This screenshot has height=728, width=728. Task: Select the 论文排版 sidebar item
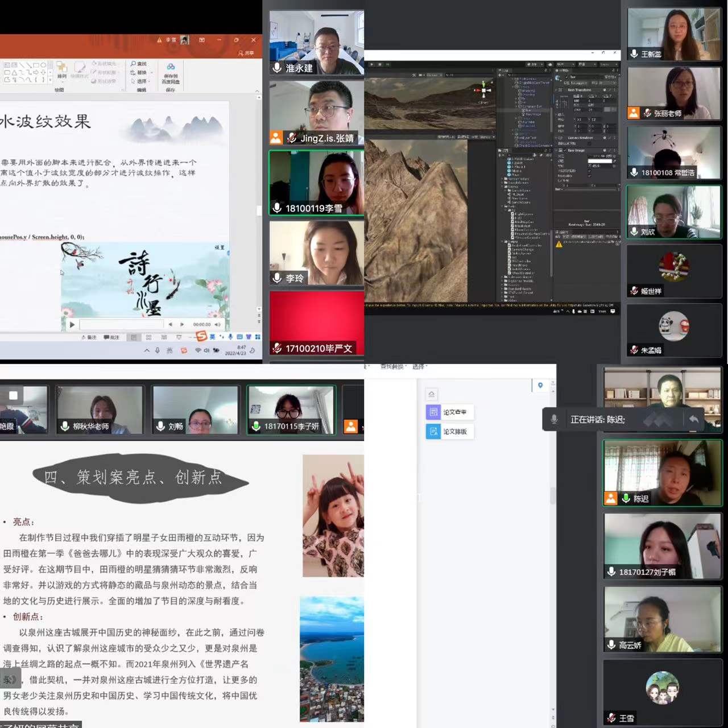click(x=449, y=432)
